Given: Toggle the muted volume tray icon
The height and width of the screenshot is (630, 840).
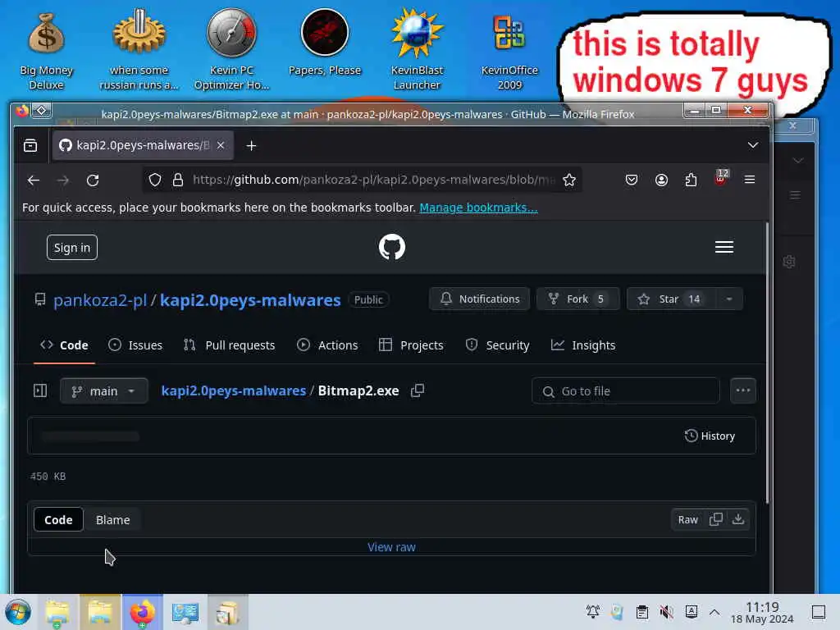Looking at the screenshot, I should [x=666, y=612].
